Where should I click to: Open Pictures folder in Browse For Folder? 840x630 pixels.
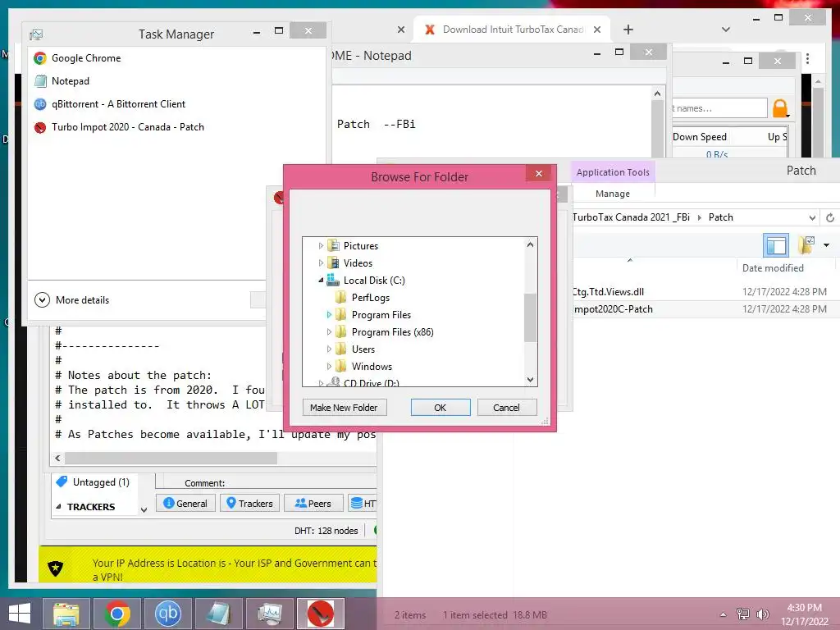pyautogui.click(x=361, y=246)
